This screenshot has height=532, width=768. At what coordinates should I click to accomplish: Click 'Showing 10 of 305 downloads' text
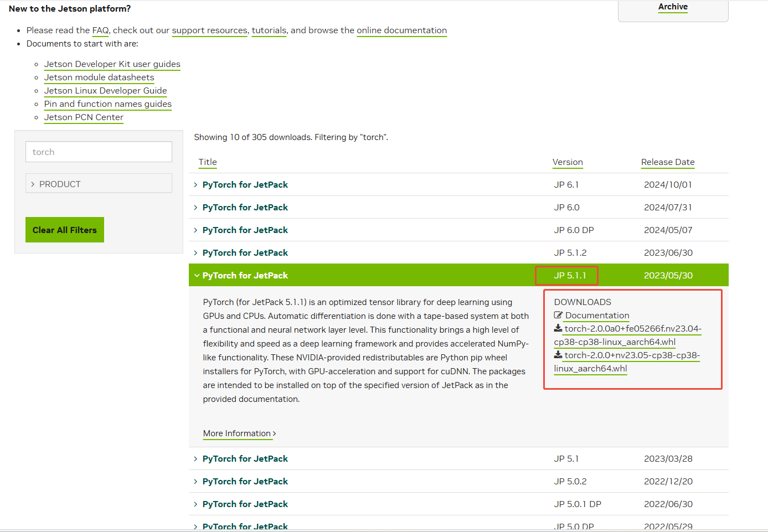(x=253, y=137)
